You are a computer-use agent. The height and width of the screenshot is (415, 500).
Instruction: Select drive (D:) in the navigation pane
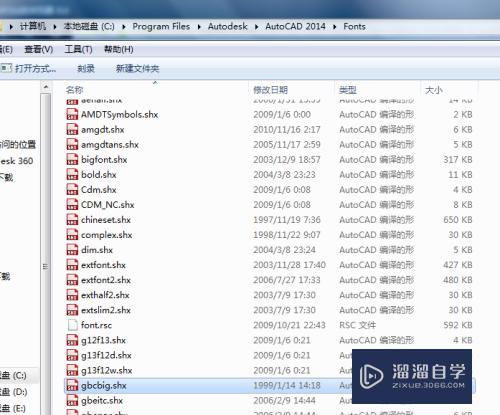pyautogui.click(x=13, y=392)
